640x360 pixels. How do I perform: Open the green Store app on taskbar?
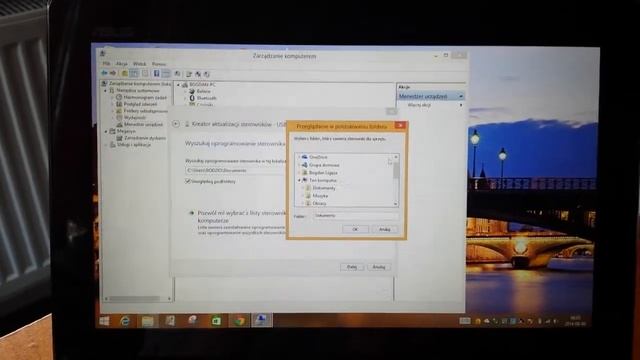(x=216, y=321)
